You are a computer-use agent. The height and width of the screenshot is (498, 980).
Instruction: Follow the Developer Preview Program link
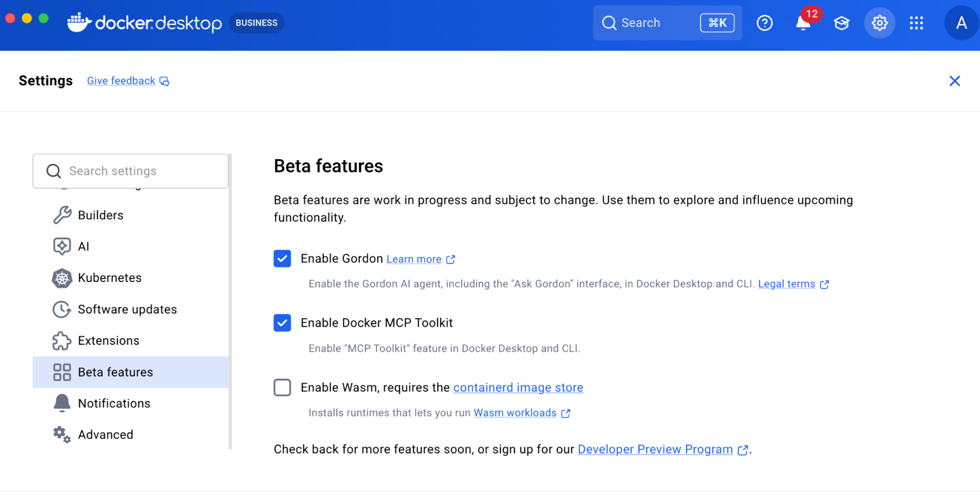[655, 449]
